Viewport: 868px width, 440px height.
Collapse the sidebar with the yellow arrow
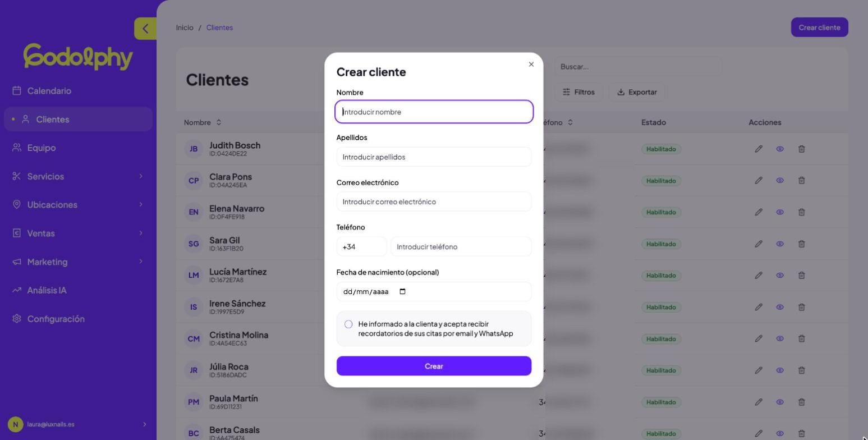coord(145,29)
